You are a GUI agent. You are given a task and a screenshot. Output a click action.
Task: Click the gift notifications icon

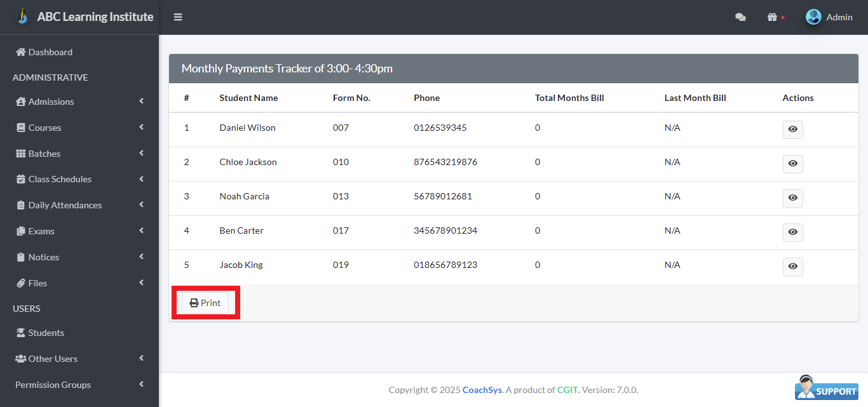pos(773,17)
